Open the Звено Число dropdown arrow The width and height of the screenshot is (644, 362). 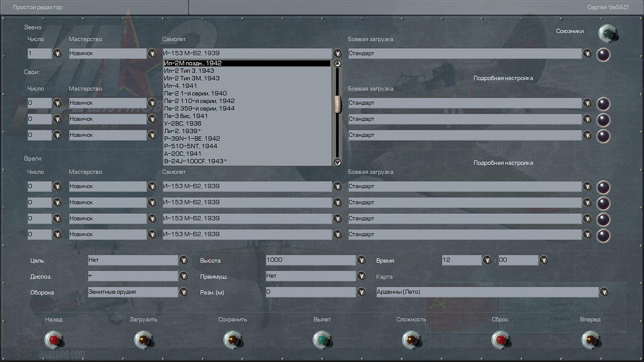[57, 53]
